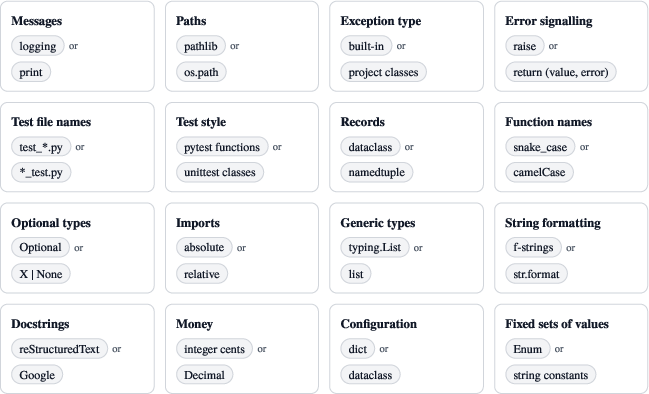Pick raise under Error signalling
The width and height of the screenshot is (649, 394).
pos(524,46)
